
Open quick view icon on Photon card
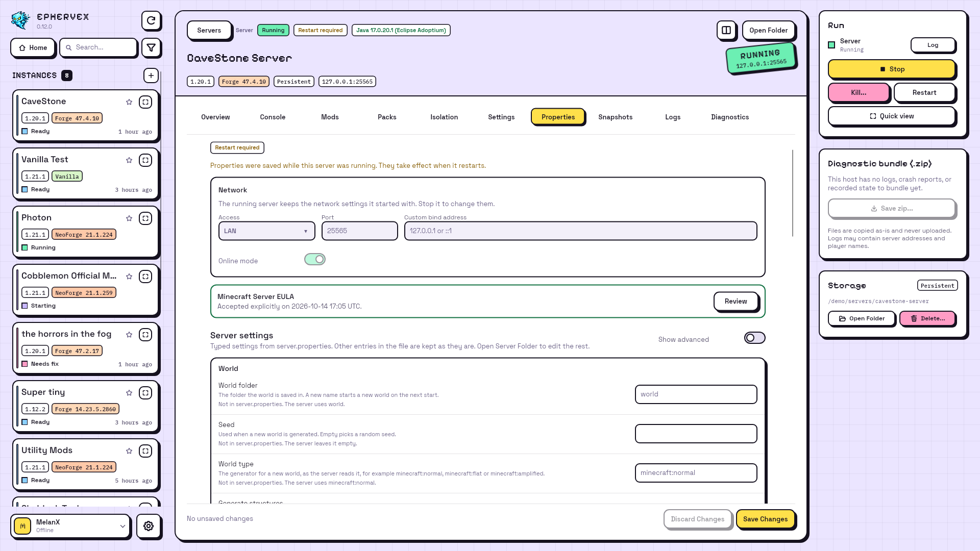pyautogui.click(x=145, y=218)
